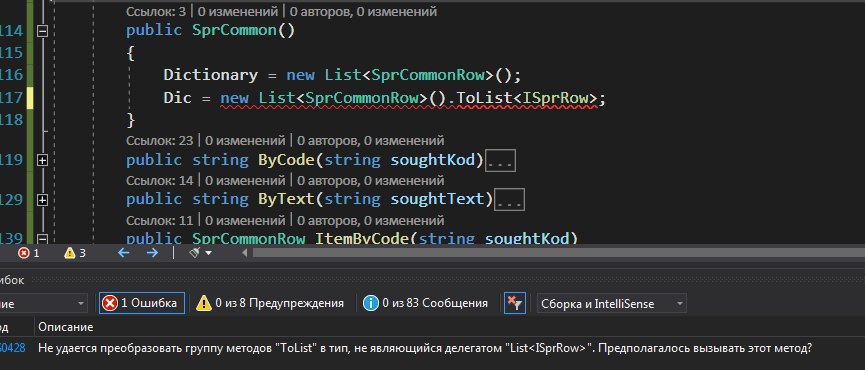Sort by the 'Описание' column header

[x=66, y=327]
